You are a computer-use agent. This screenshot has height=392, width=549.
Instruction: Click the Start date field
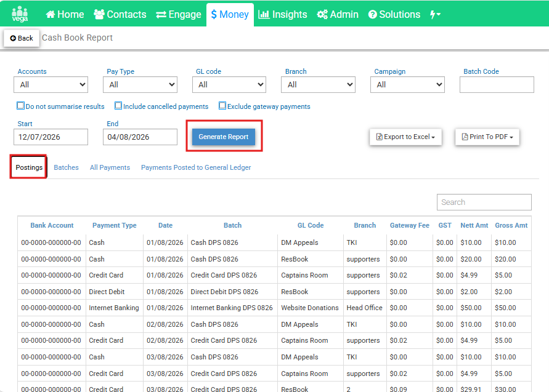point(51,137)
